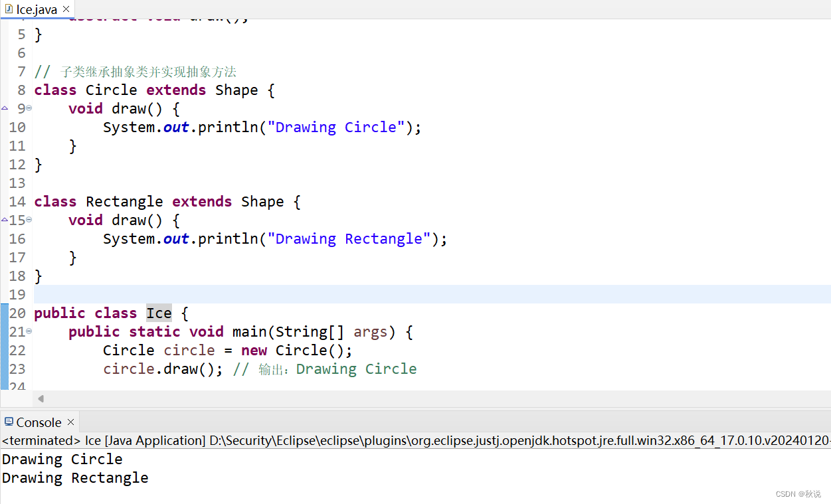This screenshot has width=831, height=504.
Task: Click the green comment at end of line 23
Action: pos(325,369)
